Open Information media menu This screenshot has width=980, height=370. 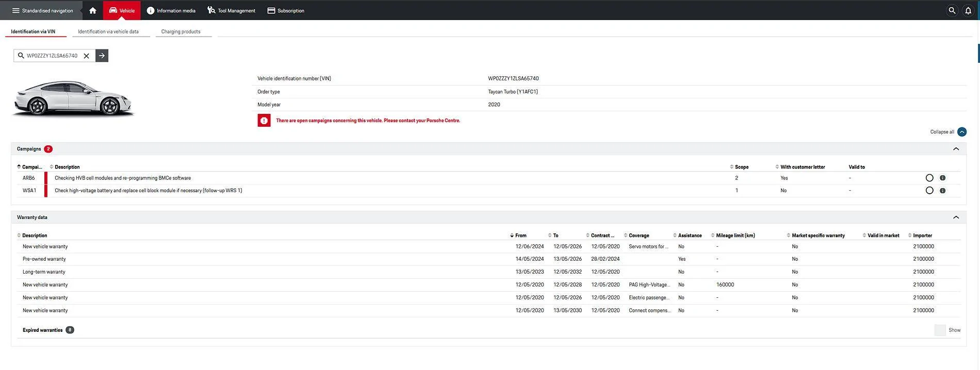[171, 10]
